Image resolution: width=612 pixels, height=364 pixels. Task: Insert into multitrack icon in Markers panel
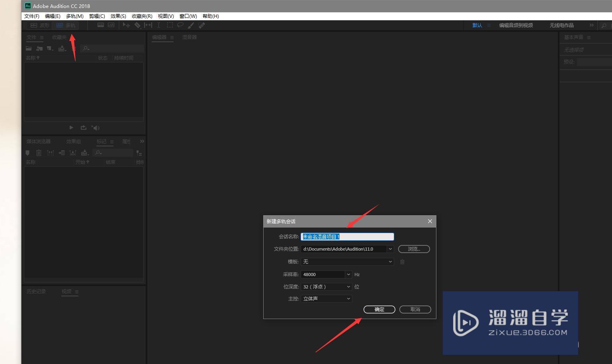point(85,153)
